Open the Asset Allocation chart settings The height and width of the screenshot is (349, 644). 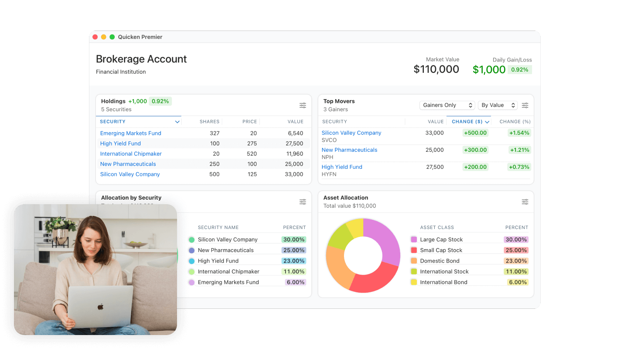(x=525, y=202)
